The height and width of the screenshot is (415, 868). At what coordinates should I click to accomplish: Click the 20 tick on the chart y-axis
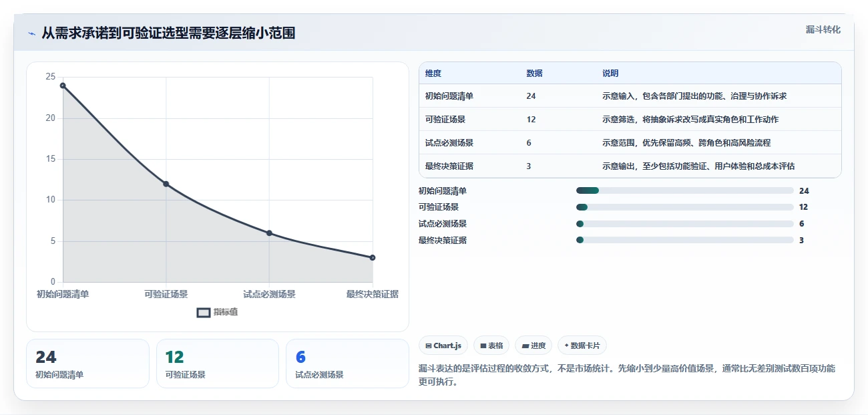click(x=50, y=118)
